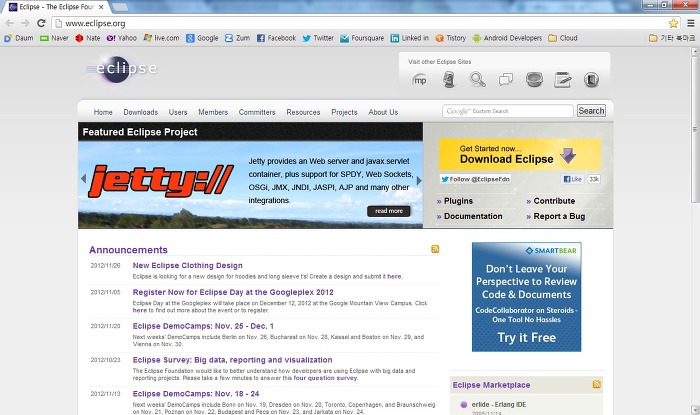
Task: Click the Eclipse logo
Action: [x=121, y=69]
